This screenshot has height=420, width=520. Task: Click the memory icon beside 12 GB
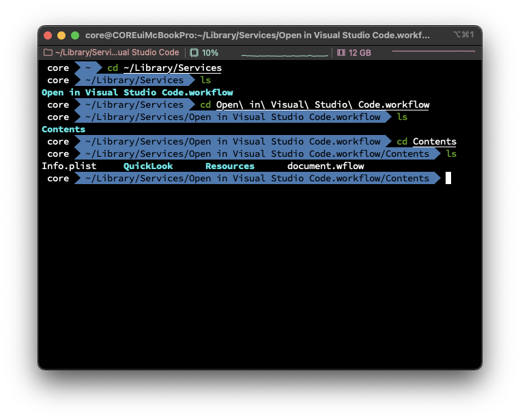coord(341,52)
